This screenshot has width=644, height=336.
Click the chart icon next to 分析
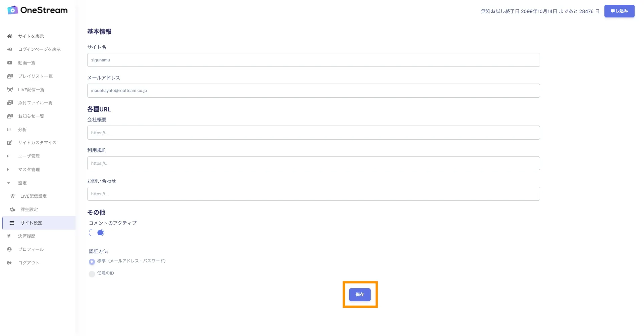[9, 130]
